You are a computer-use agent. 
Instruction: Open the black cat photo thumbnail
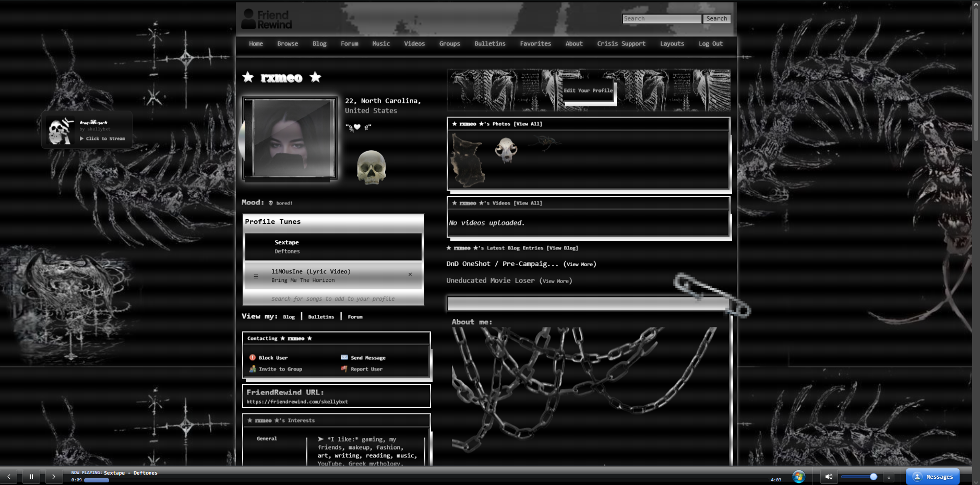pyautogui.click(x=468, y=160)
